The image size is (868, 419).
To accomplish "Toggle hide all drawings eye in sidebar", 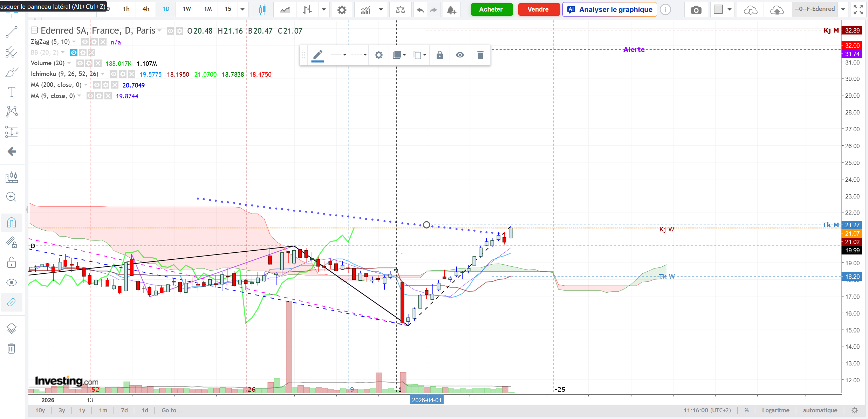I will (x=12, y=282).
